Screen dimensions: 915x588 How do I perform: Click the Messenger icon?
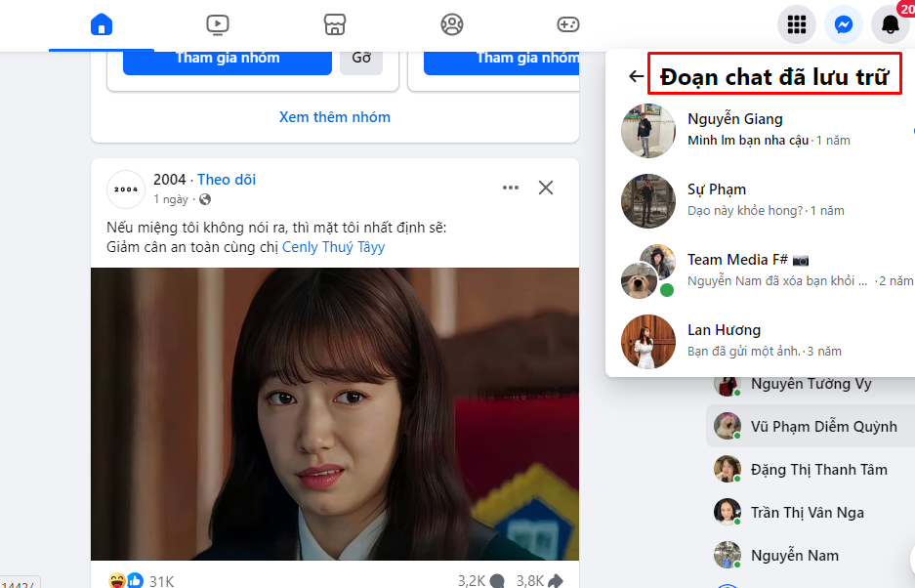[x=843, y=24]
